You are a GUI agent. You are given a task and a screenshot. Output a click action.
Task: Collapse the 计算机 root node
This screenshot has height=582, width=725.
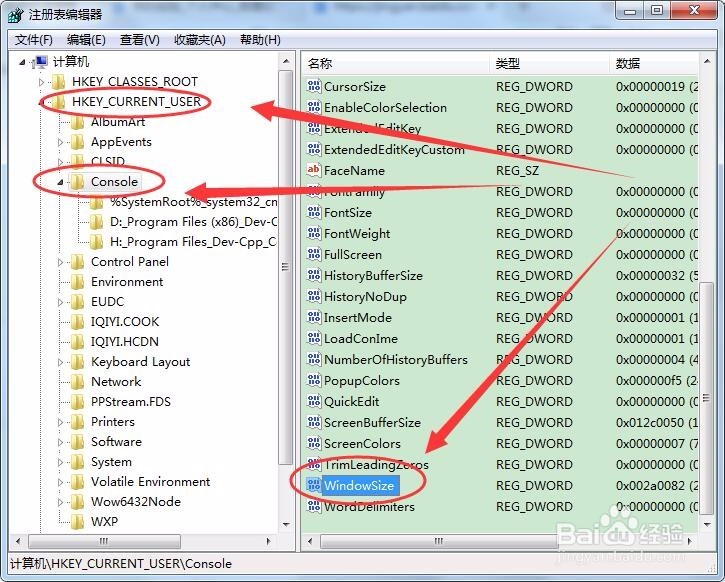click(22, 62)
